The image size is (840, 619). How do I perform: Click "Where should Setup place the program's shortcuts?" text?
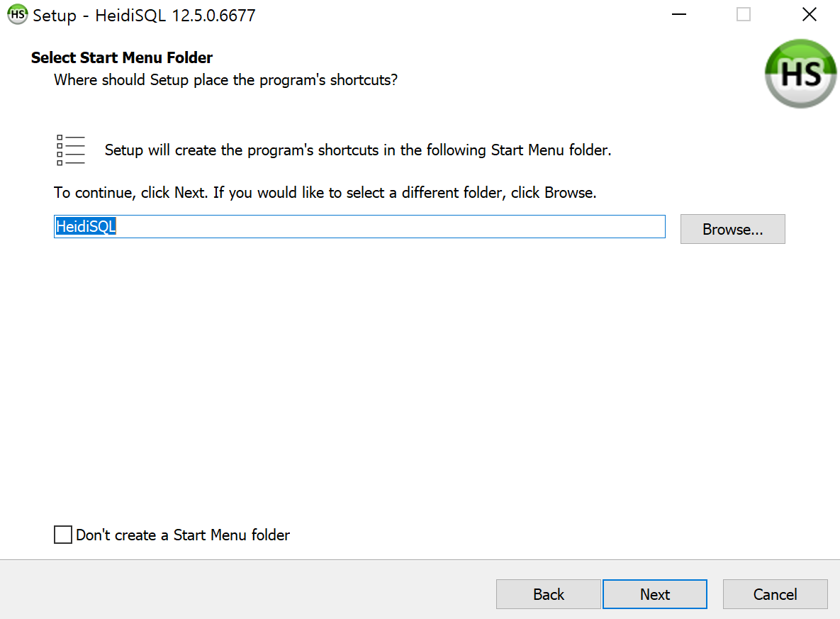pyautogui.click(x=225, y=80)
